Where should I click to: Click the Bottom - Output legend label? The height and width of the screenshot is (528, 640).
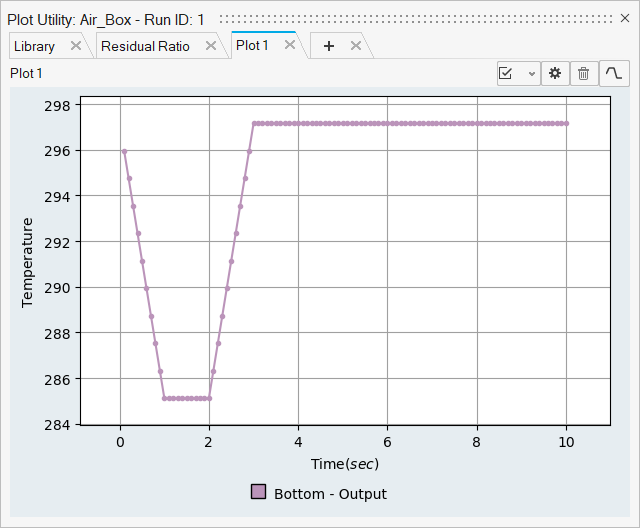(330, 494)
